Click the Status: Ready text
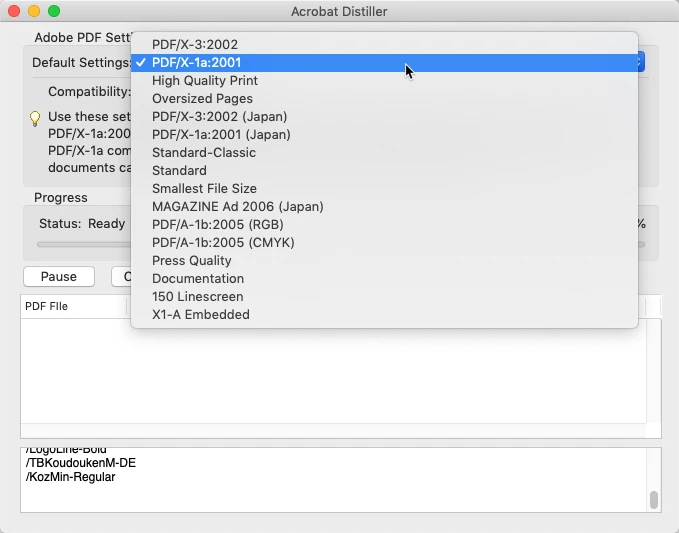Screen dimensions: 679x533 point(82,224)
